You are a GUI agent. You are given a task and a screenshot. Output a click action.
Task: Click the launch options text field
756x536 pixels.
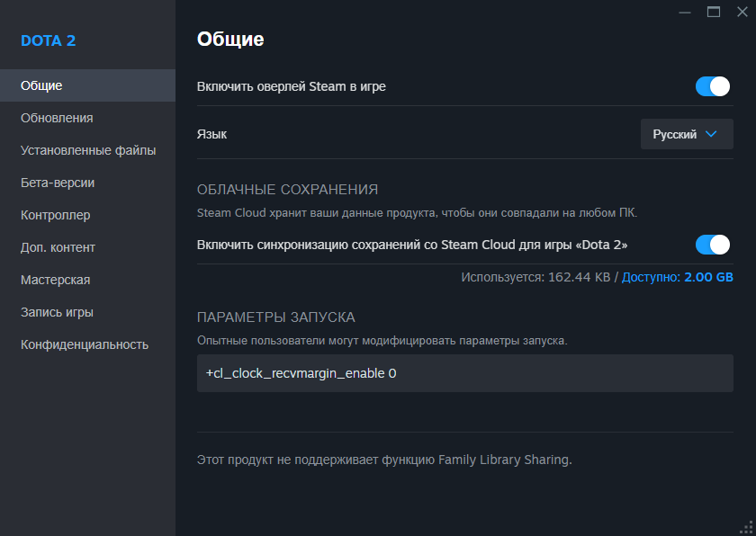[x=464, y=372]
